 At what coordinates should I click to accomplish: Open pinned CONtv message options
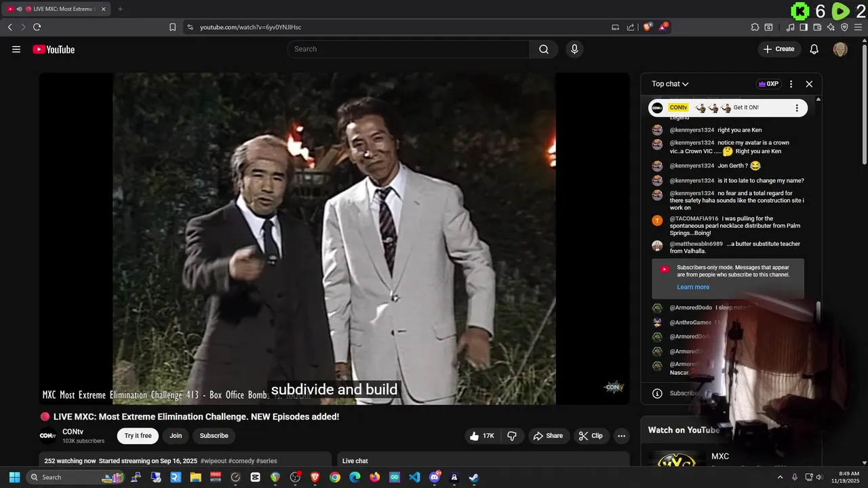coord(797,108)
